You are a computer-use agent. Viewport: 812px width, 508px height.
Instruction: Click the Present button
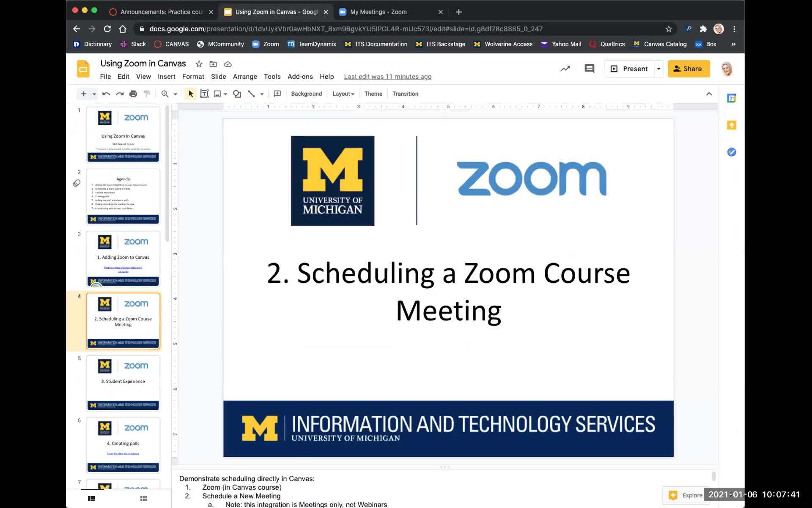tap(629, 69)
